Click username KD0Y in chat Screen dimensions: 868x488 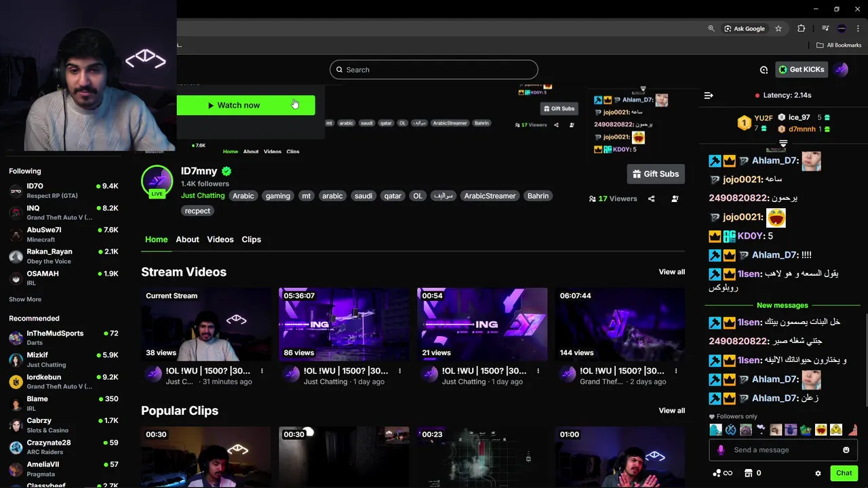750,236
